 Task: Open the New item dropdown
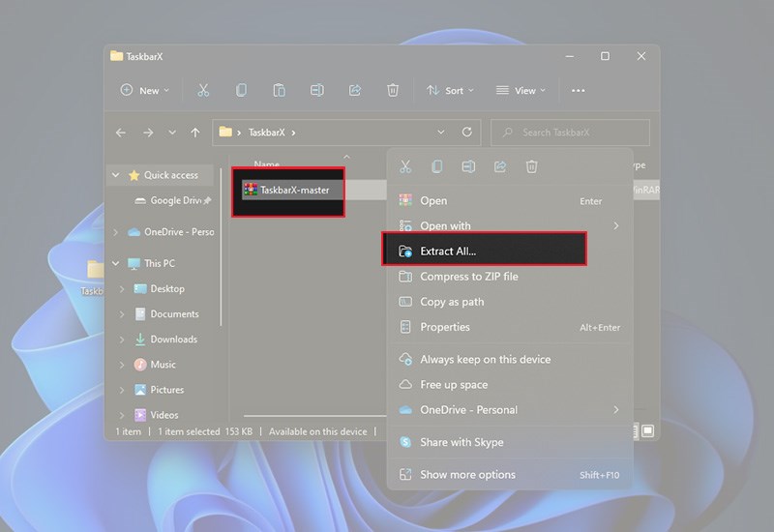144,90
